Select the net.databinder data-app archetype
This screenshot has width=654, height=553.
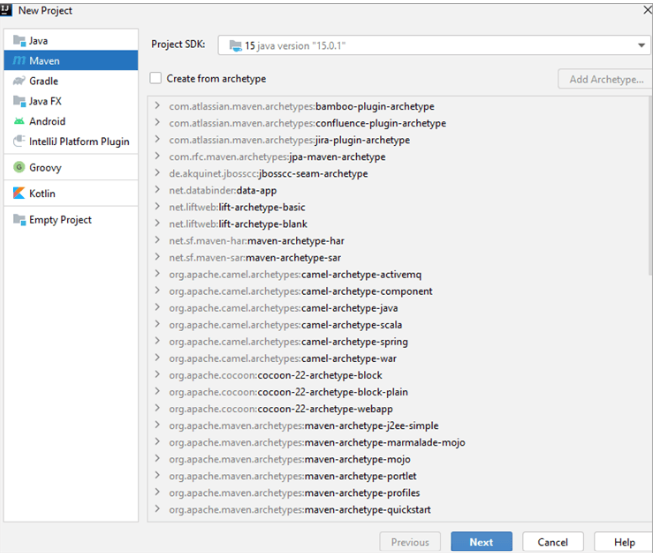[222, 190]
